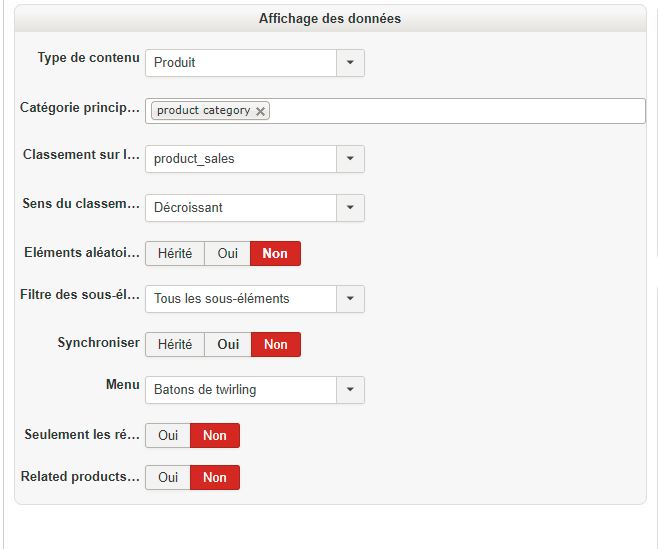Choose Oui for Seulement les résultats

168,435
